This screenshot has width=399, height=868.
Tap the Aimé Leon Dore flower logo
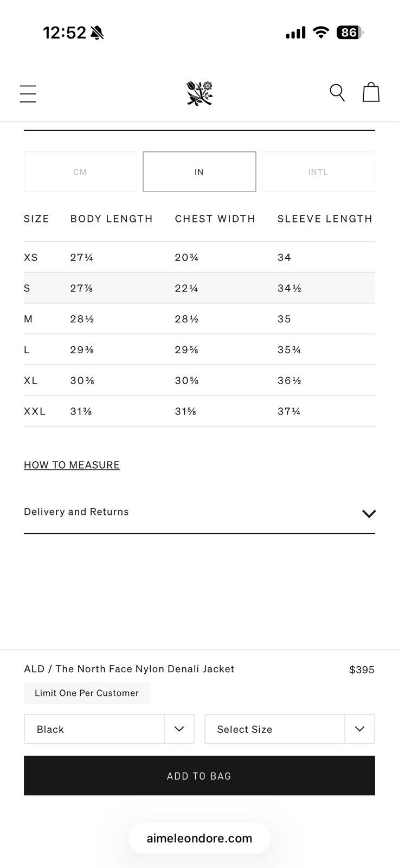pyautogui.click(x=200, y=93)
